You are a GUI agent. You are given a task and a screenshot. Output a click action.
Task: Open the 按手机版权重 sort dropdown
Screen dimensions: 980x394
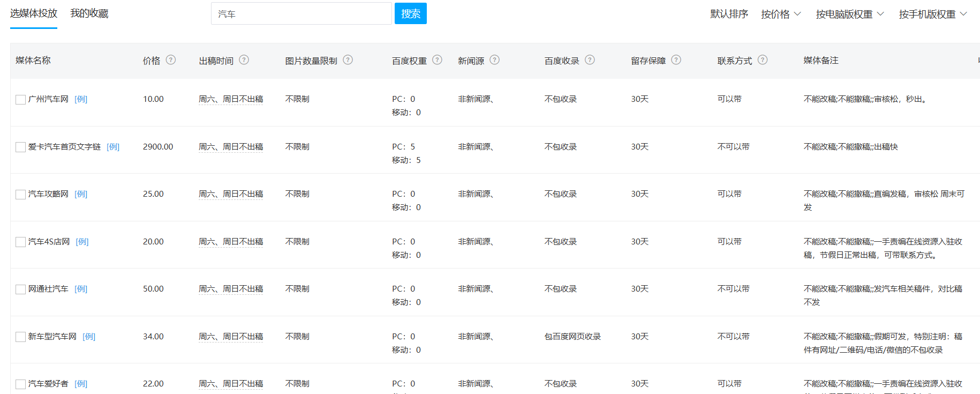pos(932,14)
